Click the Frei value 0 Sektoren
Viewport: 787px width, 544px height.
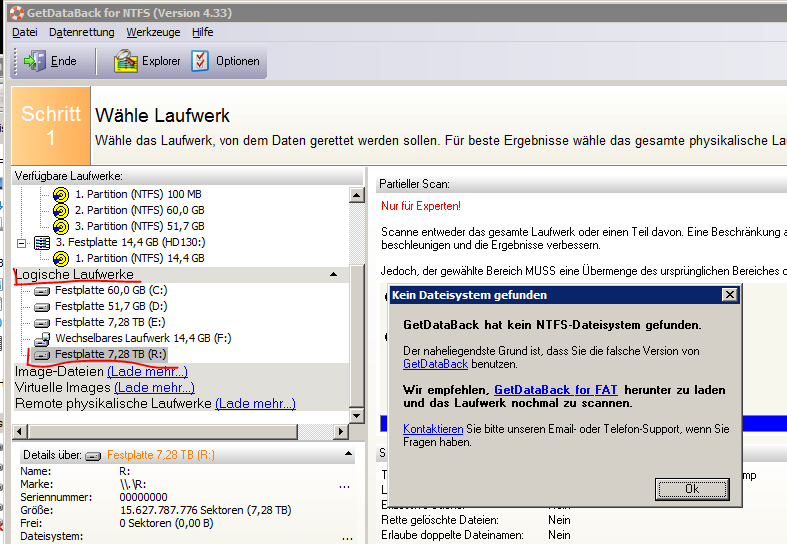click(167, 523)
